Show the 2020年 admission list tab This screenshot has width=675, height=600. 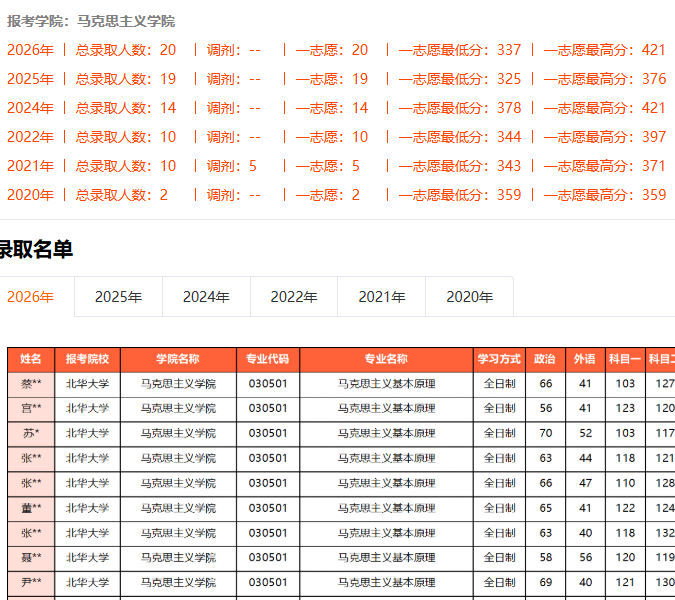pyautogui.click(x=470, y=297)
